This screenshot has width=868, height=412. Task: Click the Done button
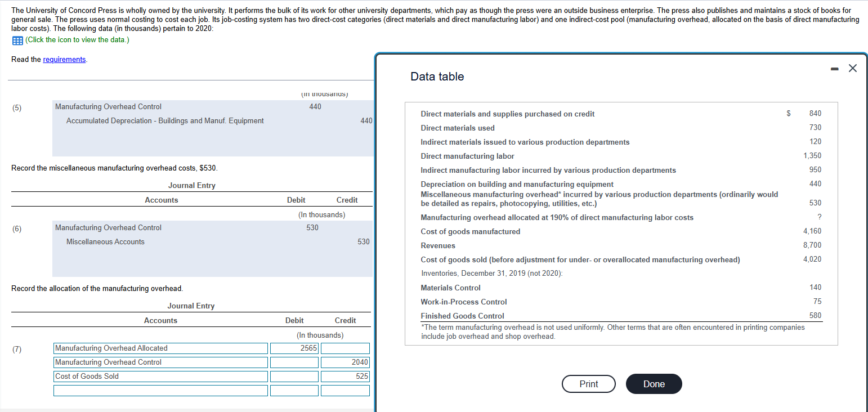point(654,384)
